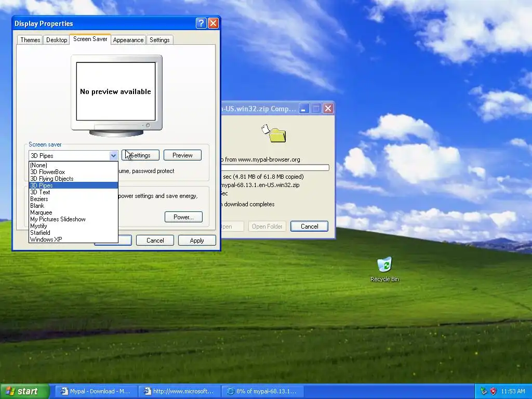Select Marquee screen saver option
The width and height of the screenshot is (532, 399).
pyautogui.click(x=73, y=212)
